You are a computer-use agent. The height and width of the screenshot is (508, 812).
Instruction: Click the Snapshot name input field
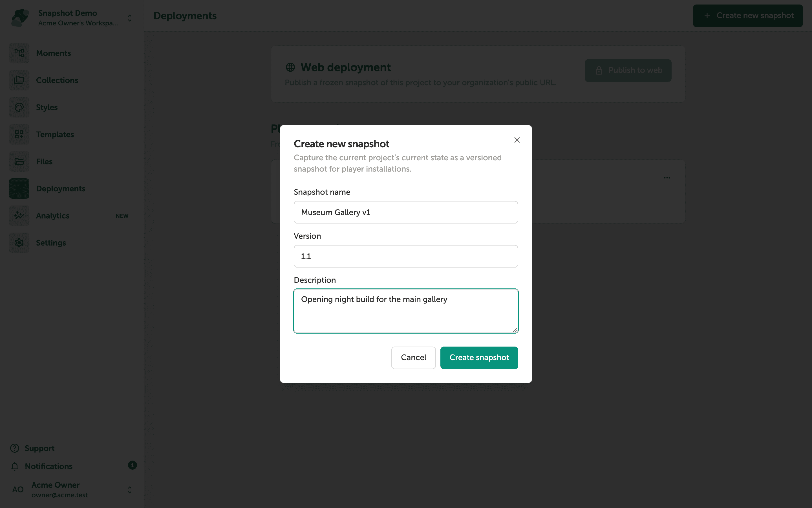click(x=406, y=212)
